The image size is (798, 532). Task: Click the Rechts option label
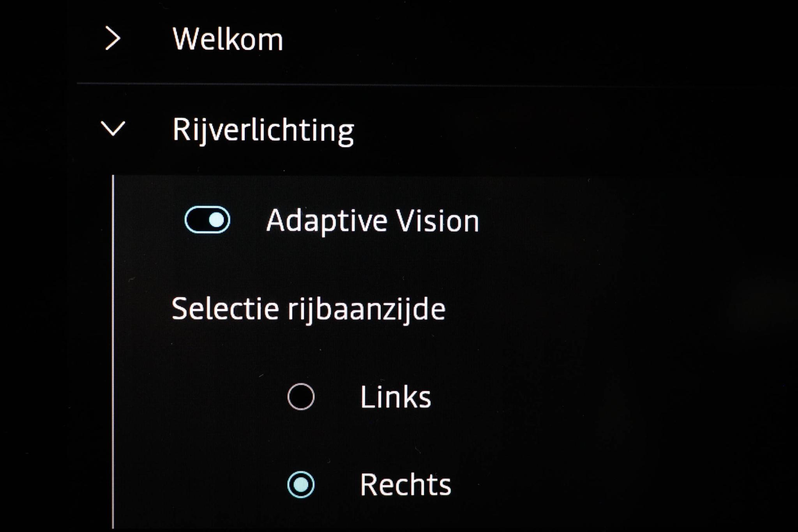[x=405, y=485]
